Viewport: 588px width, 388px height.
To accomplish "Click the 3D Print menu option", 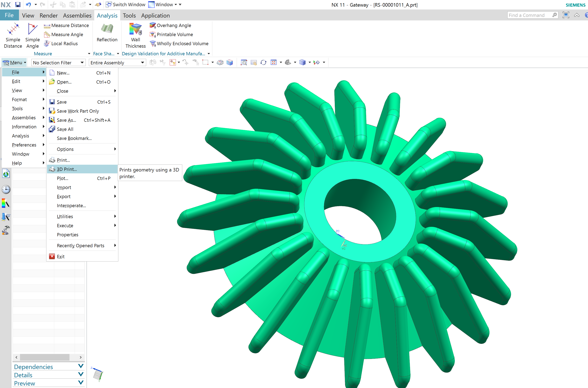I will click(67, 169).
